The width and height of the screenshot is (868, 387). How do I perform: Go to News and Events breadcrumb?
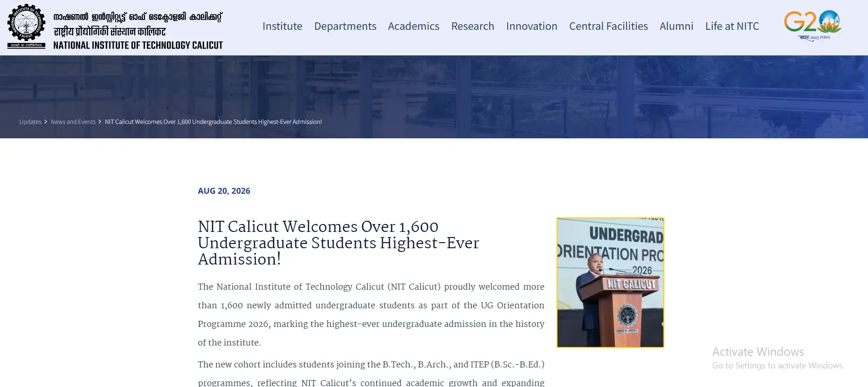tap(73, 122)
